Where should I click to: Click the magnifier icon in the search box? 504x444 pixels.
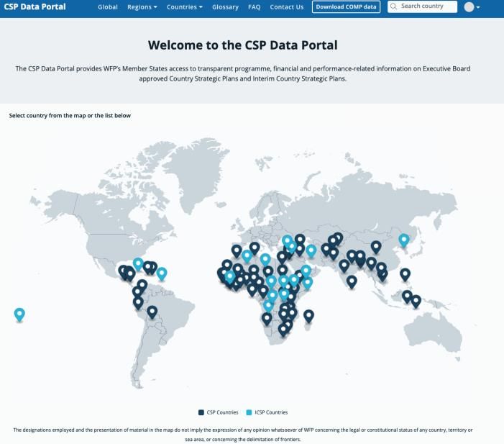pos(393,6)
